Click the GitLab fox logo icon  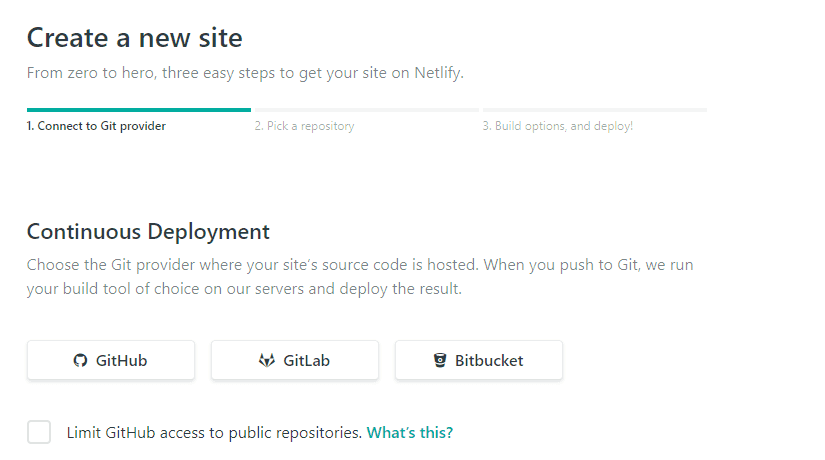(267, 361)
